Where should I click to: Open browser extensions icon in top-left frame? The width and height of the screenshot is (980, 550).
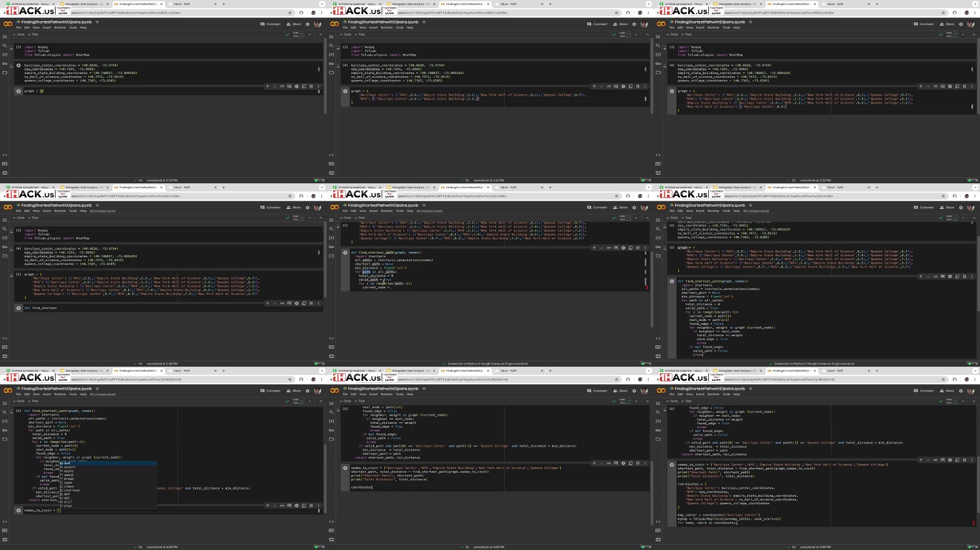coord(301,13)
